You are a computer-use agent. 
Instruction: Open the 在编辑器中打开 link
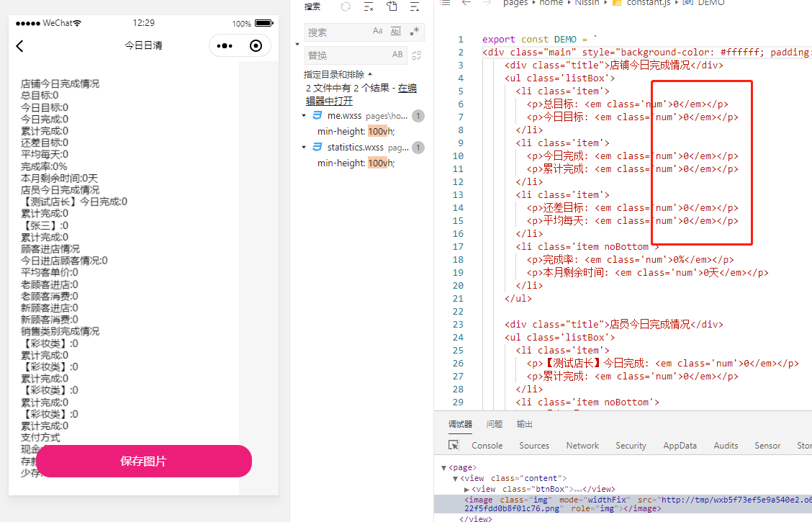coord(361,94)
